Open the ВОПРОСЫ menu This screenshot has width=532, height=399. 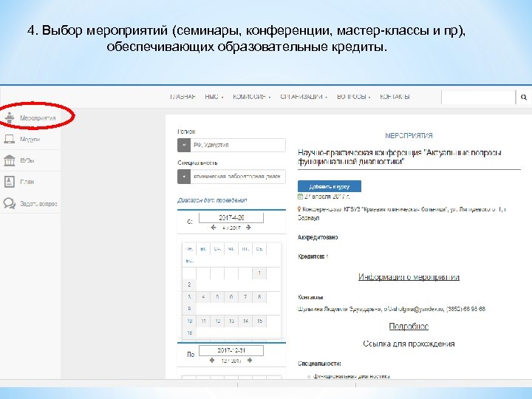click(x=353, y=97)
